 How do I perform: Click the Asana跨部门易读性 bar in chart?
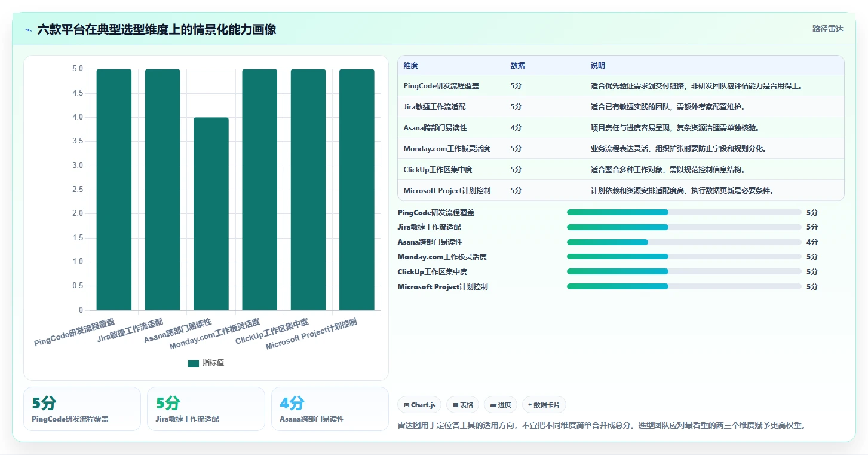[211, 214]
